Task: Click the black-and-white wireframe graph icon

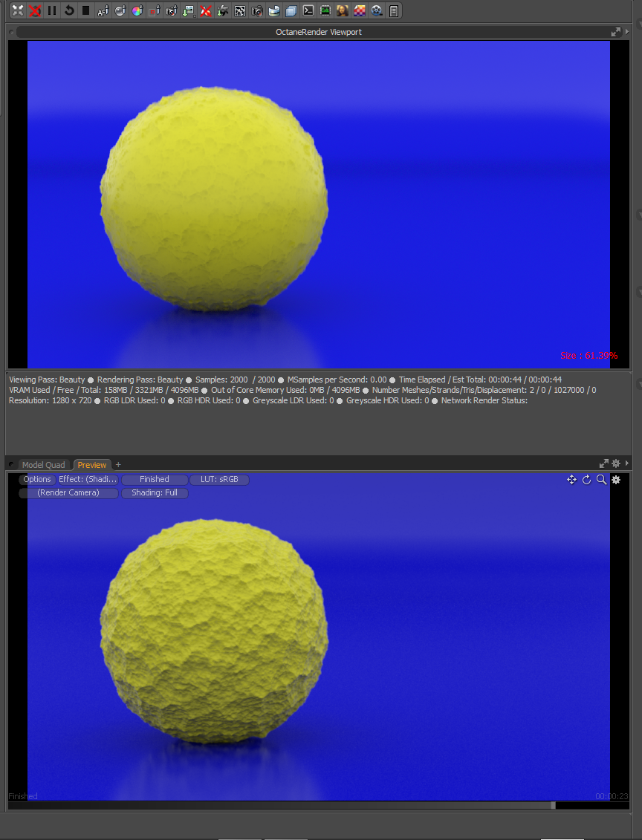Action: [239, 10]
